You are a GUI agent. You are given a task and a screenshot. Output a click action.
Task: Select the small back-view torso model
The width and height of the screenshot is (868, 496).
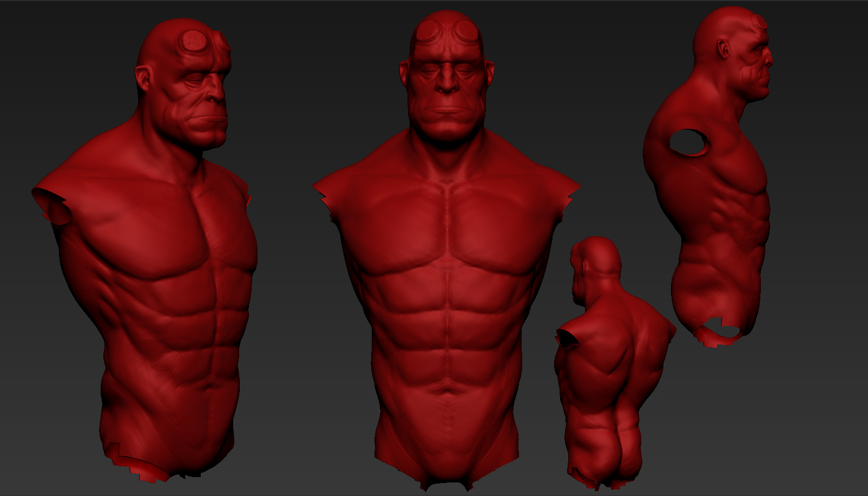(614, 363)
